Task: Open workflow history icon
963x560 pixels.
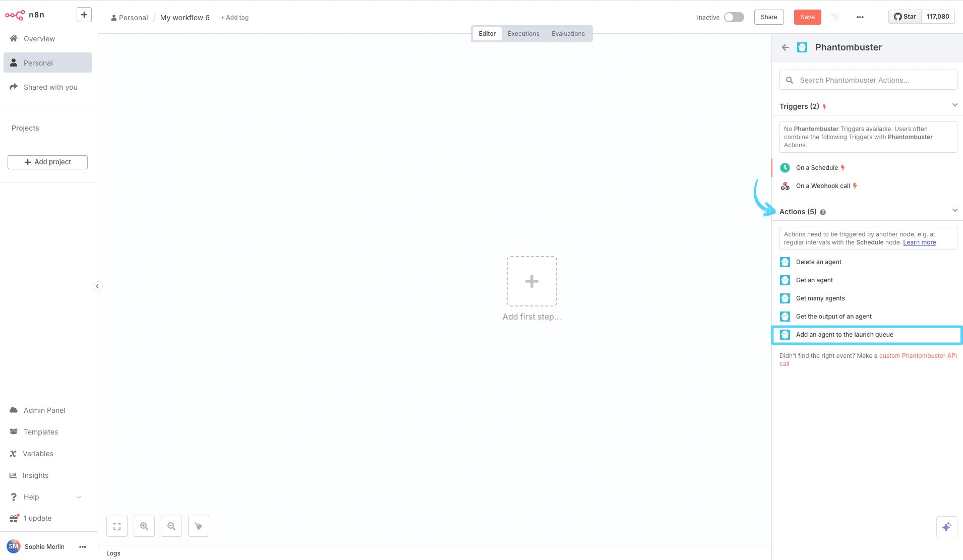Action: 835,17
